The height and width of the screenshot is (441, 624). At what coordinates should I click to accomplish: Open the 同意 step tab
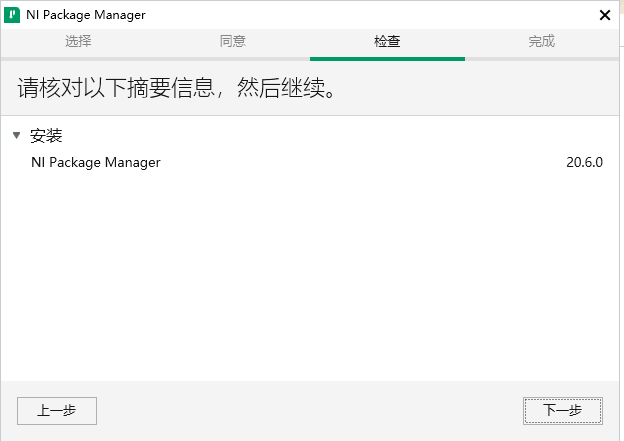point(233,42)
